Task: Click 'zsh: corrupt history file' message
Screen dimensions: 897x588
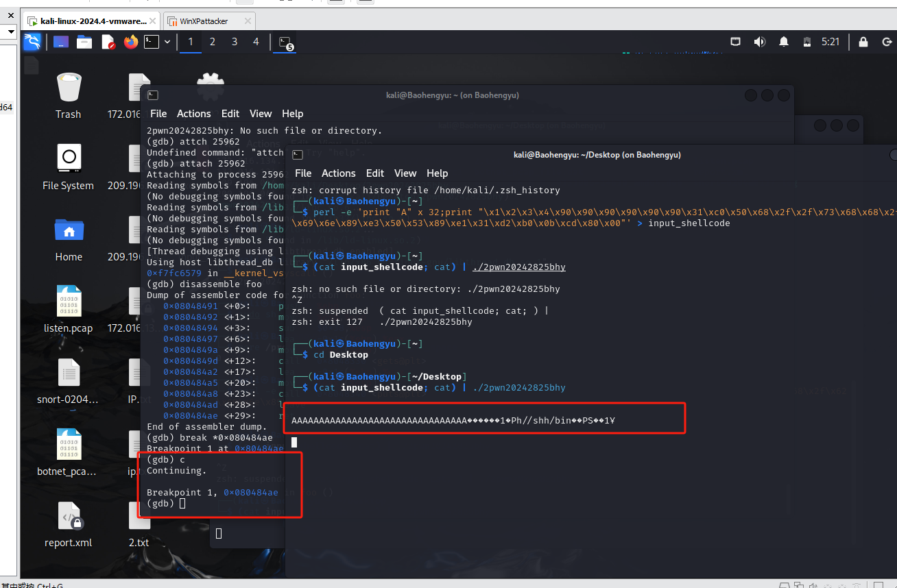Action: (x=426, y=191)
